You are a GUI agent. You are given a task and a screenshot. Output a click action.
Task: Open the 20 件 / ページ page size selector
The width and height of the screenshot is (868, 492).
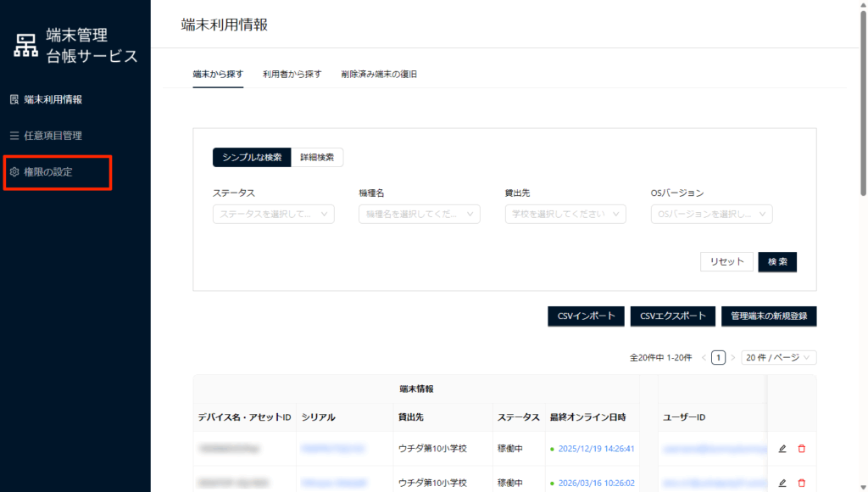click(x=778, y=358)
